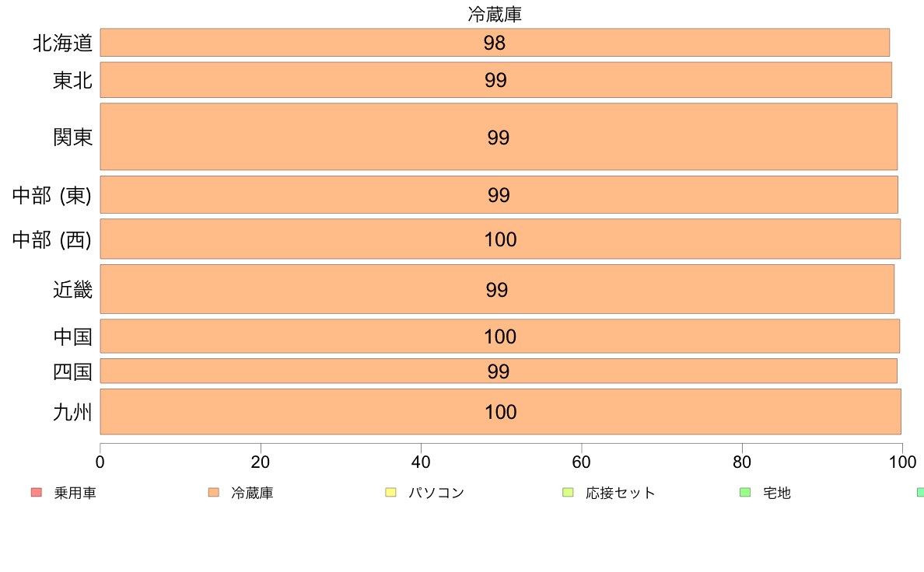This screenshot has width=924, height=572.
Task: Click the 北海道 bar showing 98
Action: (x=495, y=43)
